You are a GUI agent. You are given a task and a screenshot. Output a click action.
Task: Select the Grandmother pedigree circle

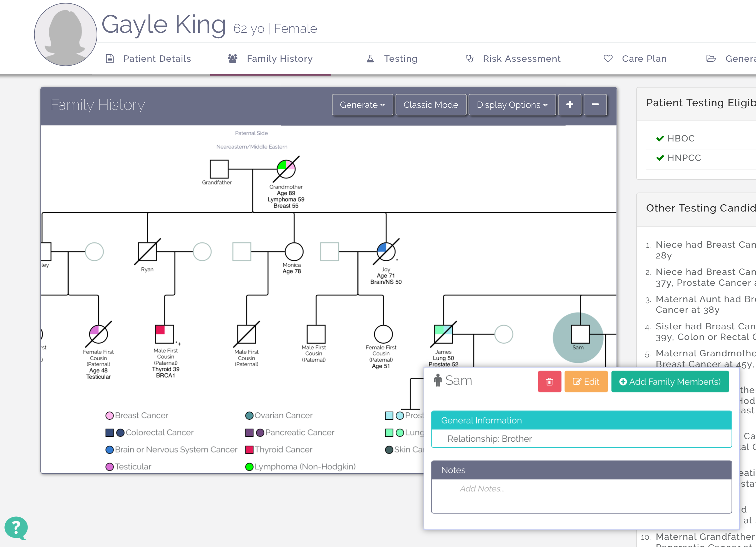(x=286, y=169)
